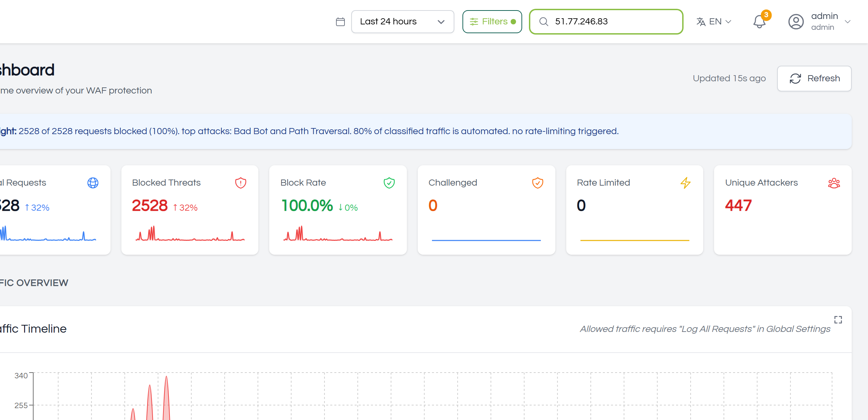This screenshot has height=420, width=868.
Task: Click the search box containing 51.77.246.83
Action: [606, 22]
